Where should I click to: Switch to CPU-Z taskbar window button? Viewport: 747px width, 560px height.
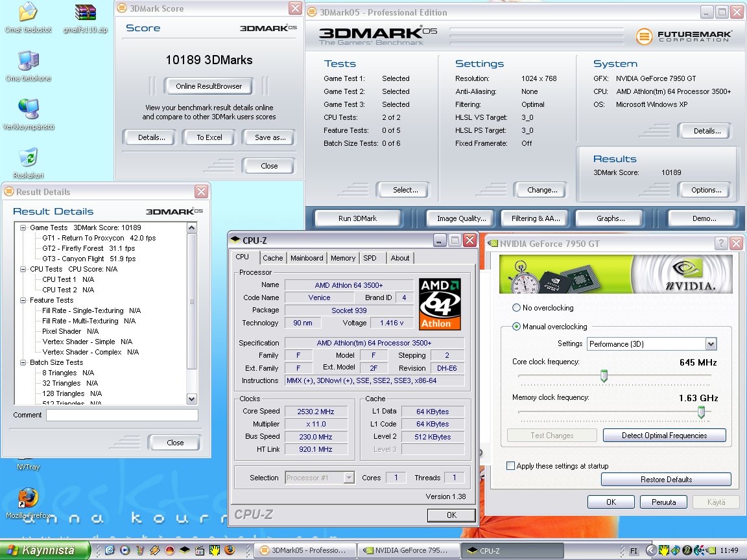513,550
